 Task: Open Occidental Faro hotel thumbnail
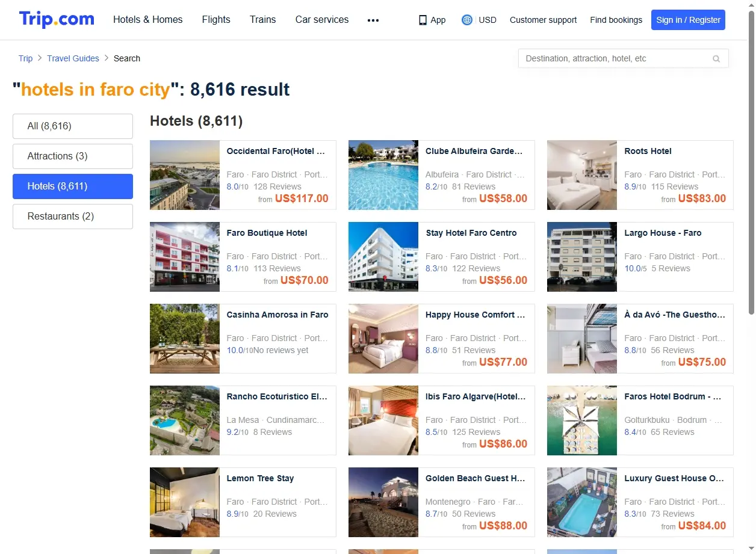click(185, 175)
